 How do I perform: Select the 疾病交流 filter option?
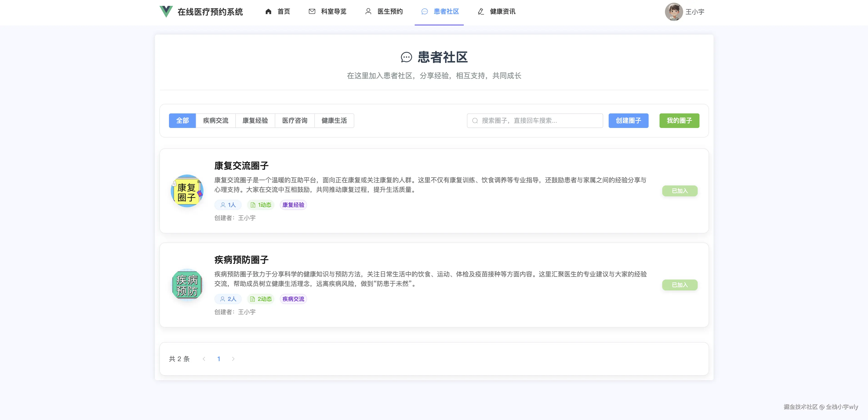click(x=215, y=120)
